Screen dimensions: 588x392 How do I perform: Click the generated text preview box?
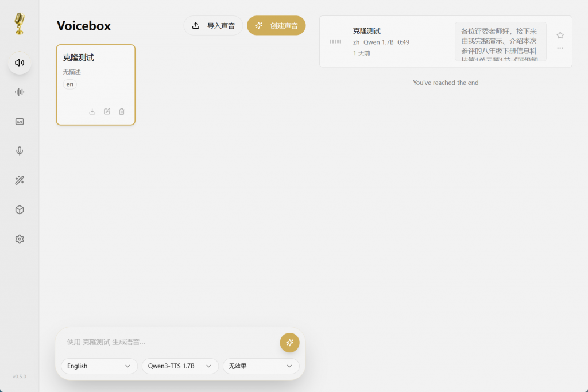pos(500,41)
